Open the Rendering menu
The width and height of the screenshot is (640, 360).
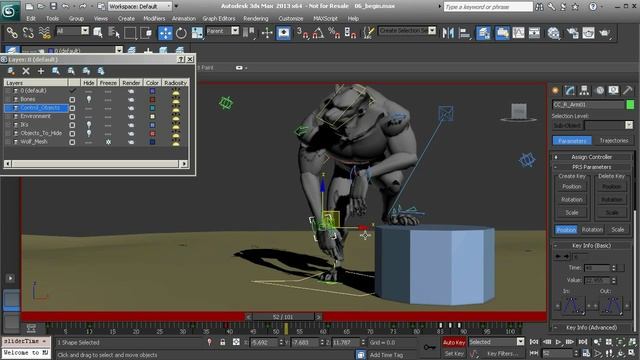(256, 18)
